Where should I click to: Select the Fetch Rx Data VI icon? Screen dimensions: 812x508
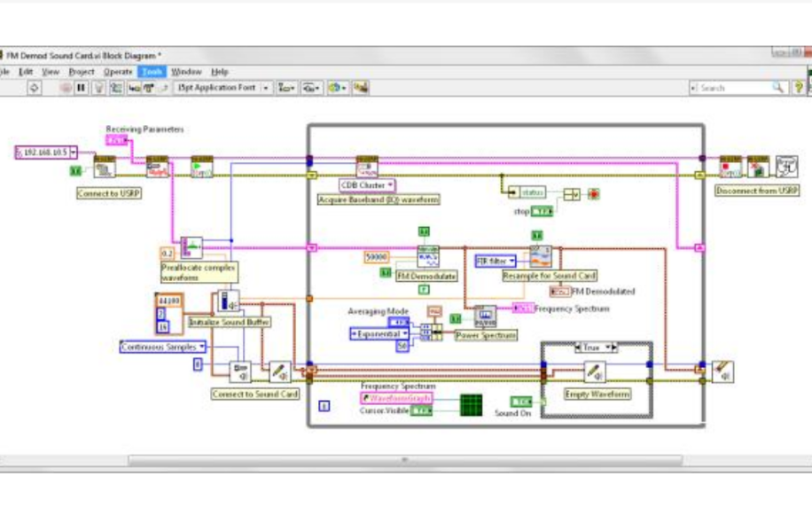tap(367, 167)
